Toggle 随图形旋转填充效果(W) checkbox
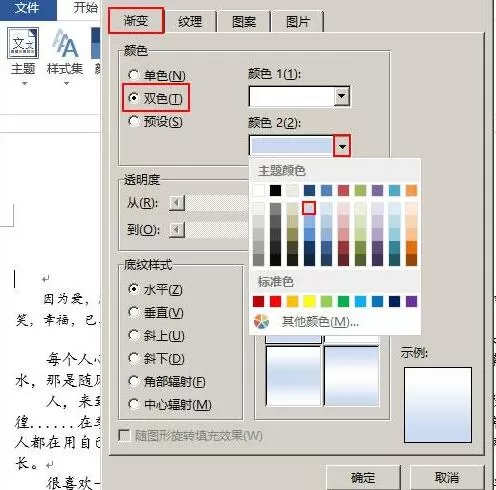Viewport: 496px width, 490px height. [x=124, y=435]
